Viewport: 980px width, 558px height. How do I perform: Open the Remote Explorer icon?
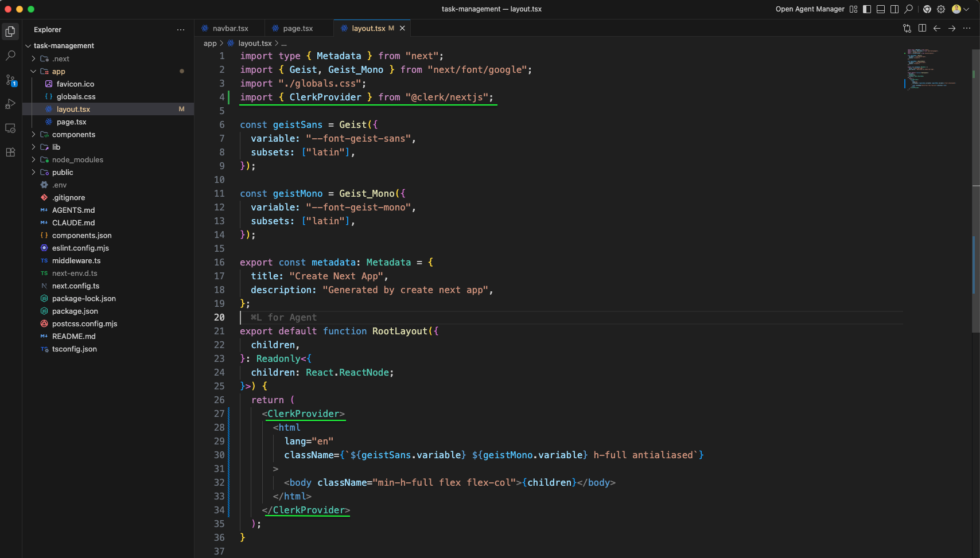pyautogui.click(x=10, y=128)
